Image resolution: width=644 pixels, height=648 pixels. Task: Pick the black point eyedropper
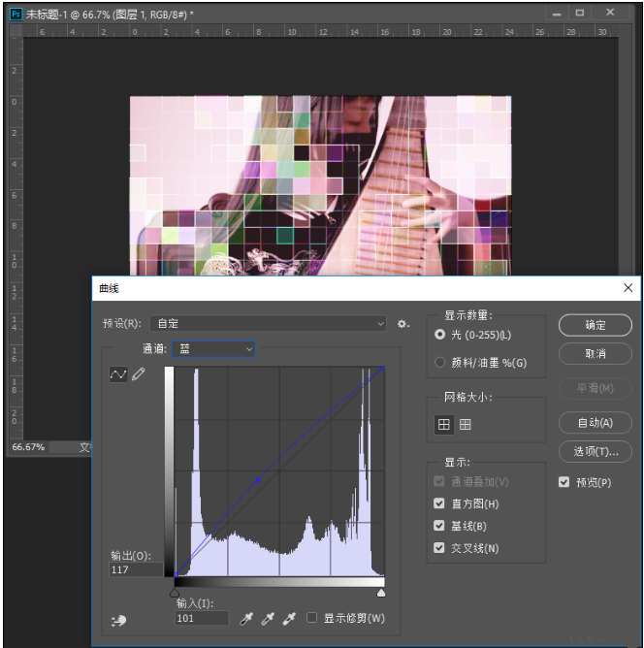[x=246, y=619]
